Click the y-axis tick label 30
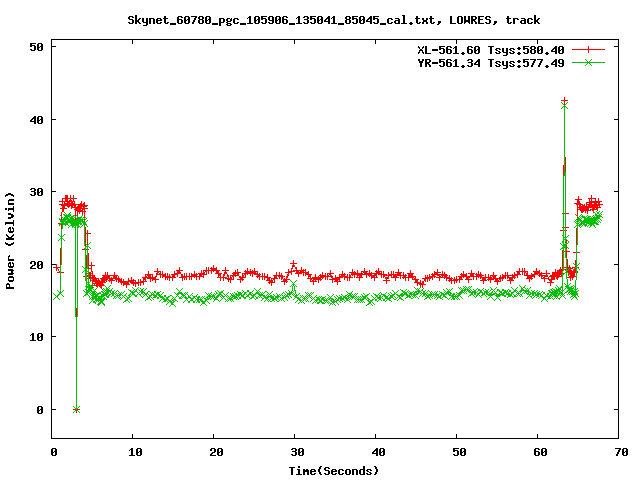640x480 pixels. point(36,192)
